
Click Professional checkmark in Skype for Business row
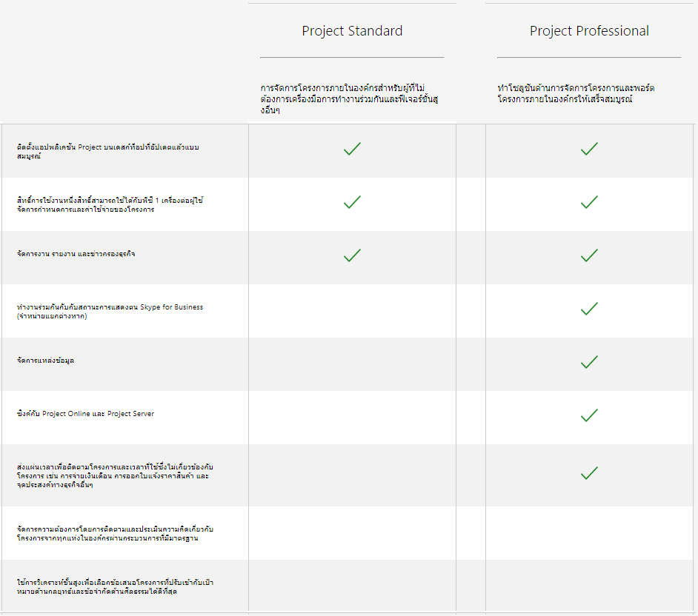click(589, 309)
